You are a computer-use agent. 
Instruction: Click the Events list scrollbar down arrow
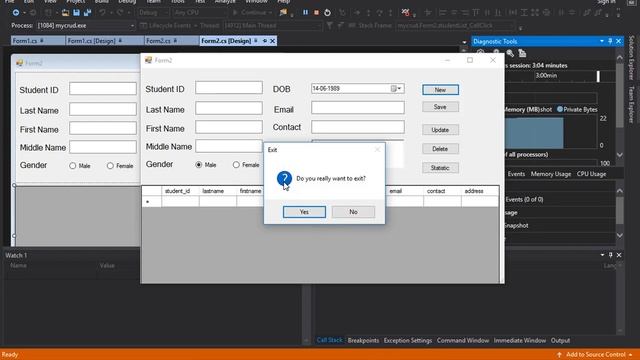click(x=620, y=236)
